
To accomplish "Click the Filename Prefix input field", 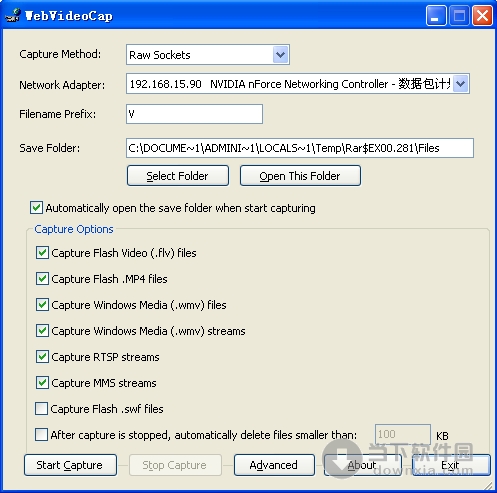I will pyautogui.click(x=194, y=114).
